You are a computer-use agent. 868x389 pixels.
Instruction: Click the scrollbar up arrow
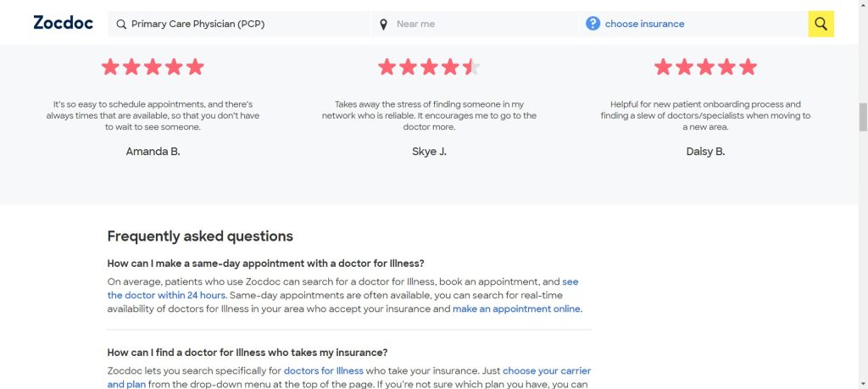click(x=863, y=5)
